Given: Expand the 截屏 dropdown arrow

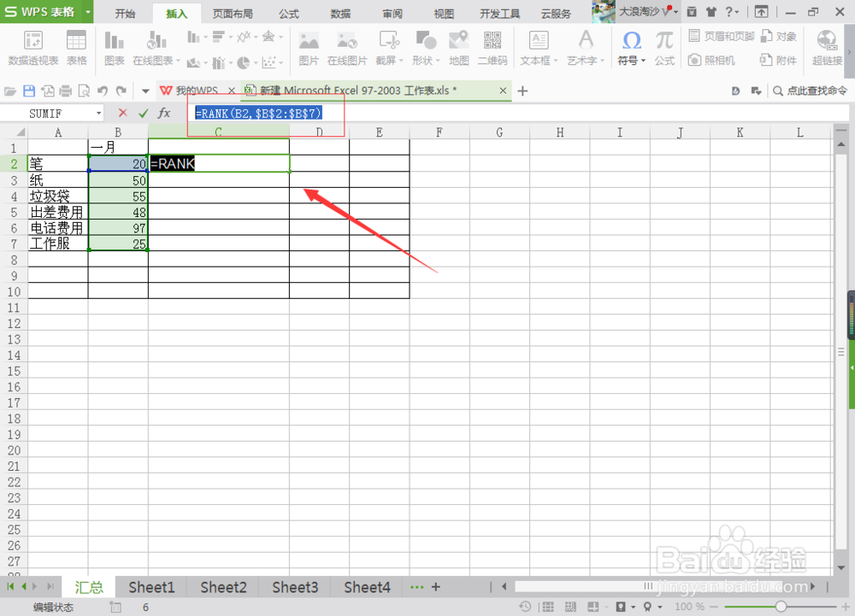Looking at the screenshot, I should [x=401, y=61].
